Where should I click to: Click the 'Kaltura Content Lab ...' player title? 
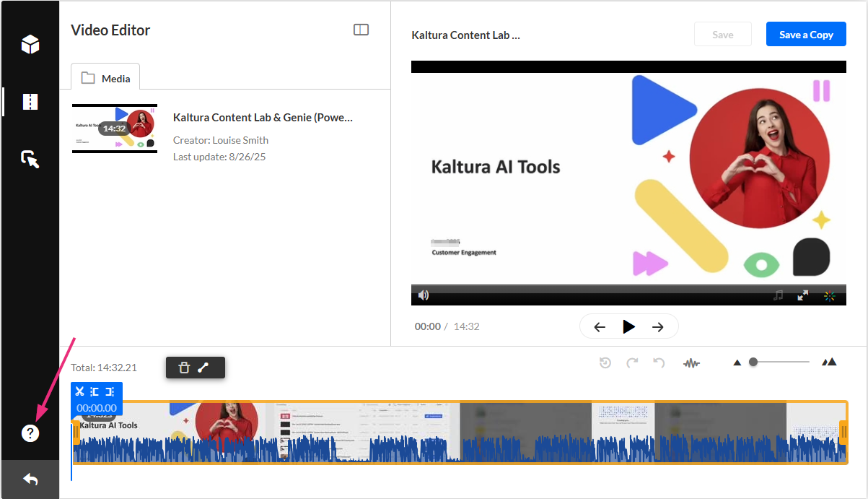click(x=465, y=35)
